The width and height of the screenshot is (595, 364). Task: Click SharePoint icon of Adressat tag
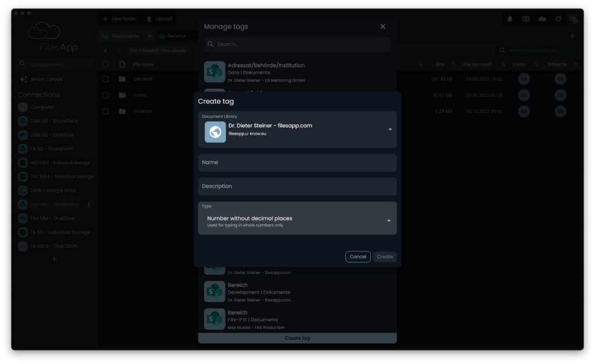coord(214,72)
